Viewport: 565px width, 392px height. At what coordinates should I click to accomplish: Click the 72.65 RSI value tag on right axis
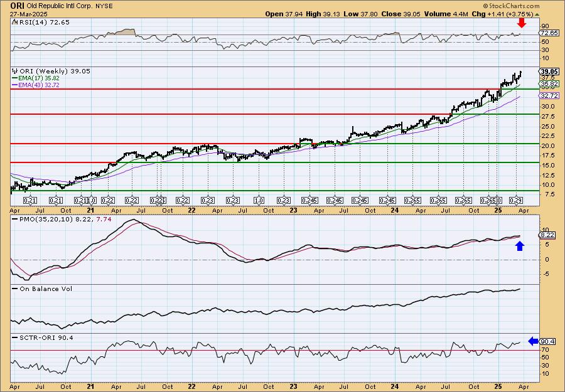click(x=549, y=33)
